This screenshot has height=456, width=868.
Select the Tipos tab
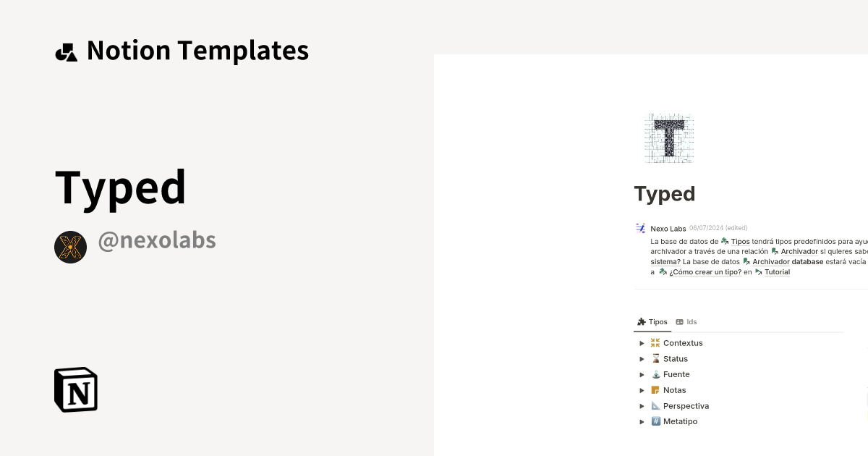[x=652, y=321]
